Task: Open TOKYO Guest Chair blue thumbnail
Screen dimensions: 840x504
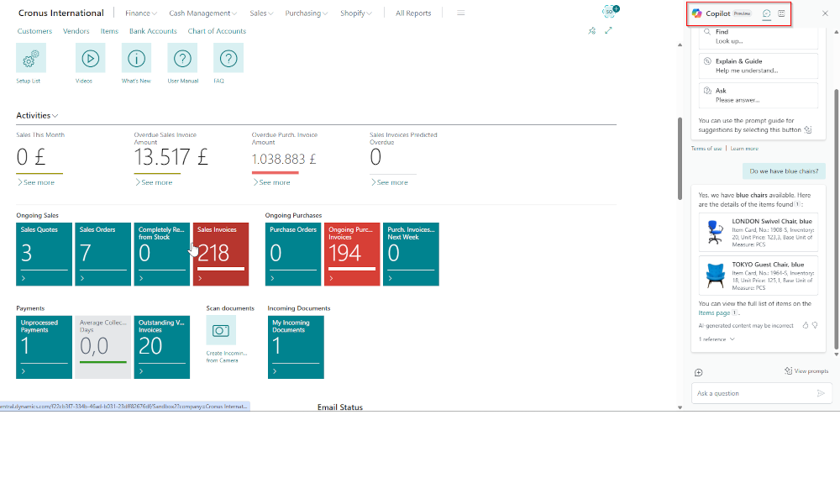Action: pos(715,276)
